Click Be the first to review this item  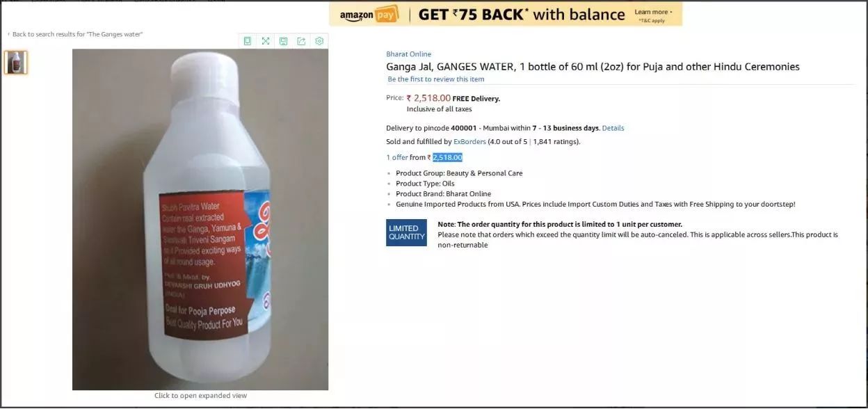tap(436, 79)
